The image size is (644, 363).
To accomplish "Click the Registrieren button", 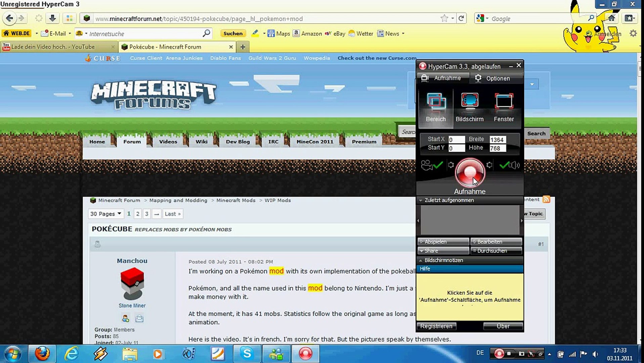I will 436,326.
